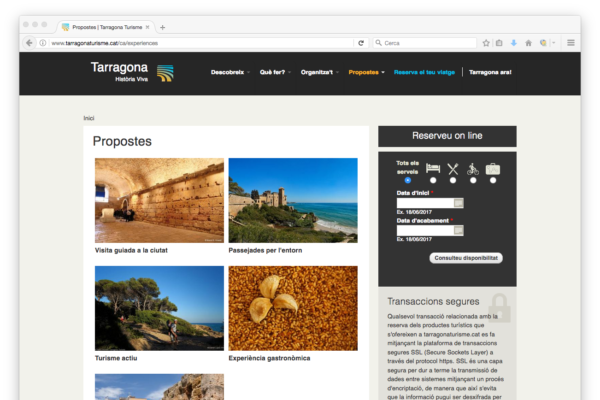Click the page reload icon
This screenshot has height=400, width=600.
(361, 43)
